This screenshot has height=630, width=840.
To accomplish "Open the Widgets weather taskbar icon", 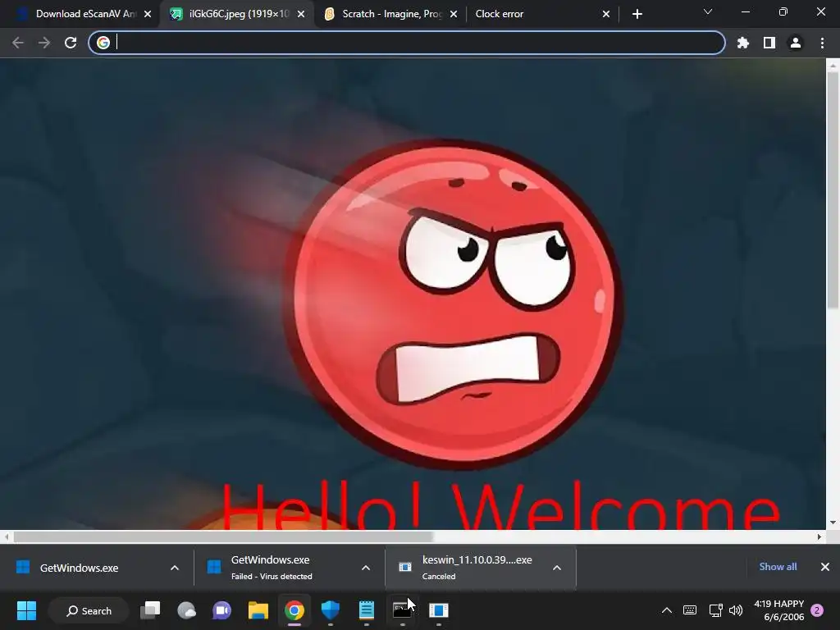I will [x=186, y=610].
